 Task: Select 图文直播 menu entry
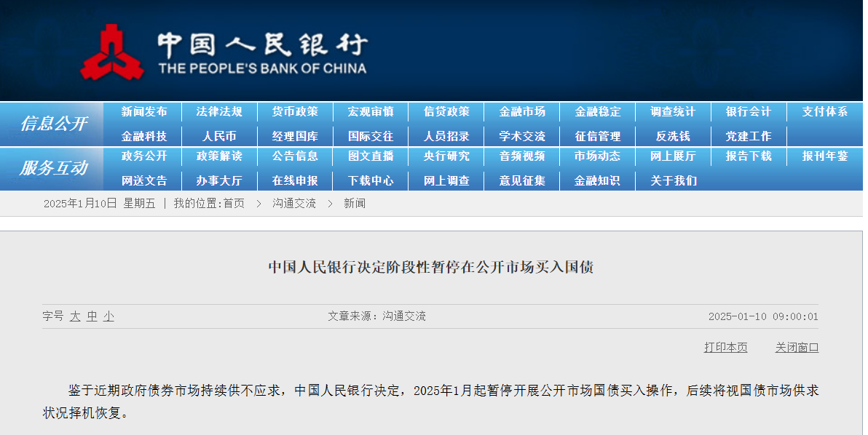(x=371, y=156)
